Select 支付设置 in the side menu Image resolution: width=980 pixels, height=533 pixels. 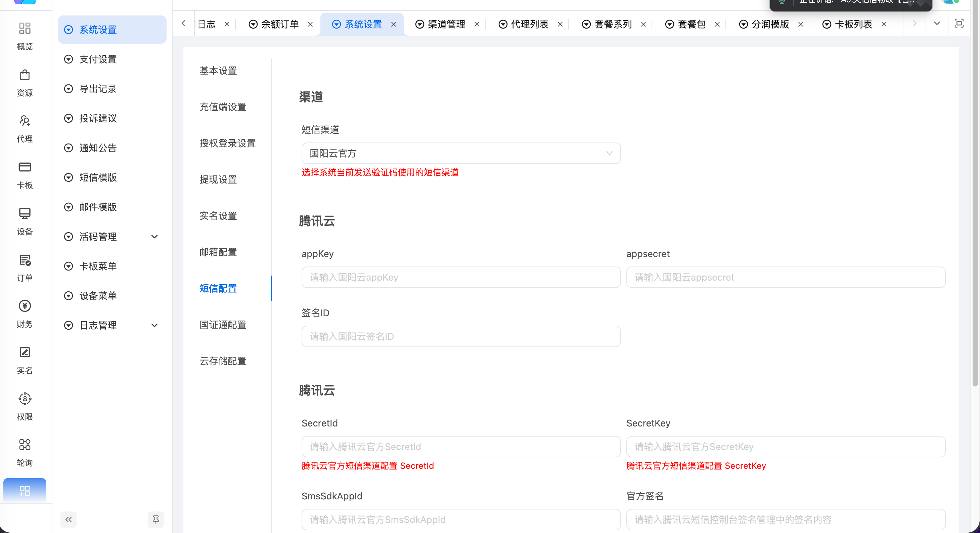point(112,59)
